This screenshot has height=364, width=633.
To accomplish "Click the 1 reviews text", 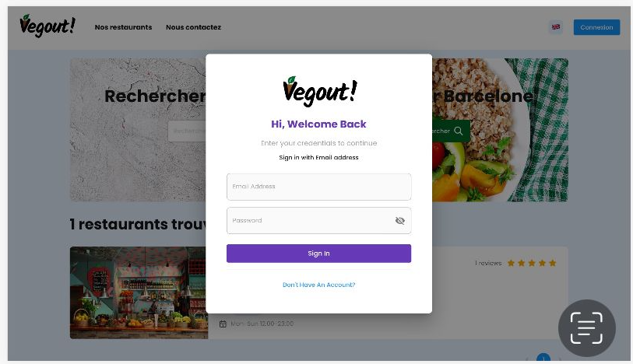I will [488, 263].
